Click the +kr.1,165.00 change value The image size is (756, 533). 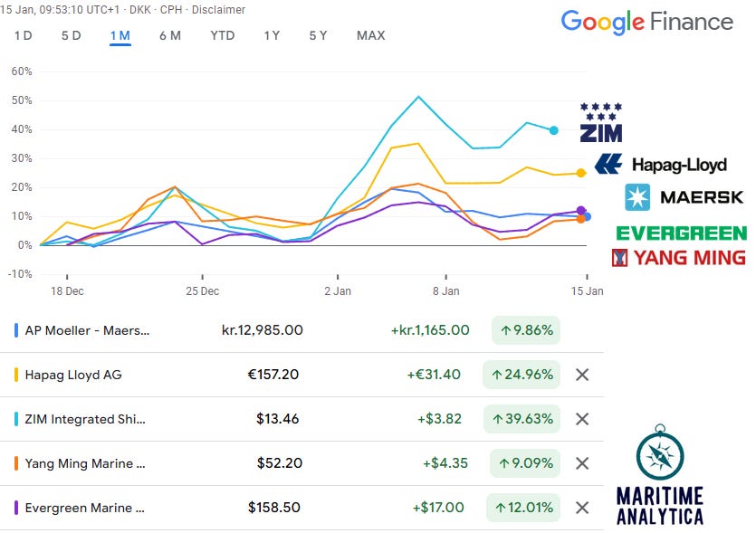[x=430, y=330]
